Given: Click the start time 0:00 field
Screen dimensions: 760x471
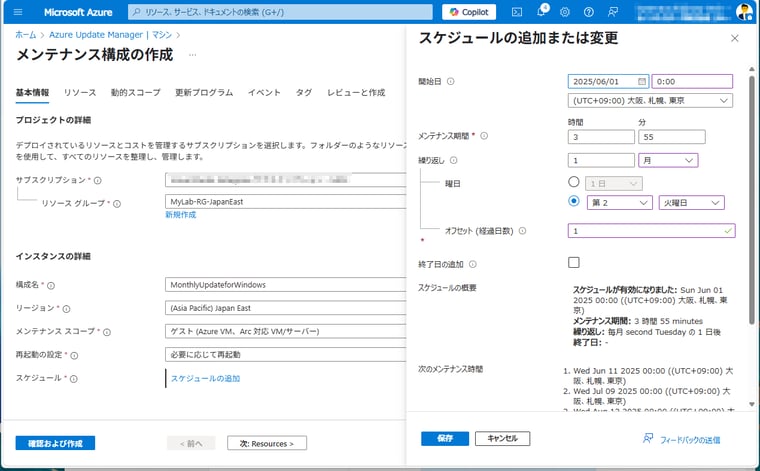Looking at the screenshot, I should [692, 81].
